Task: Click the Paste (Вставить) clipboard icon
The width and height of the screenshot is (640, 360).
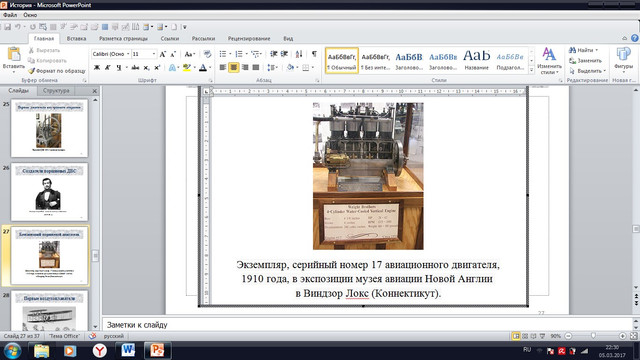Action: (13, 55)
